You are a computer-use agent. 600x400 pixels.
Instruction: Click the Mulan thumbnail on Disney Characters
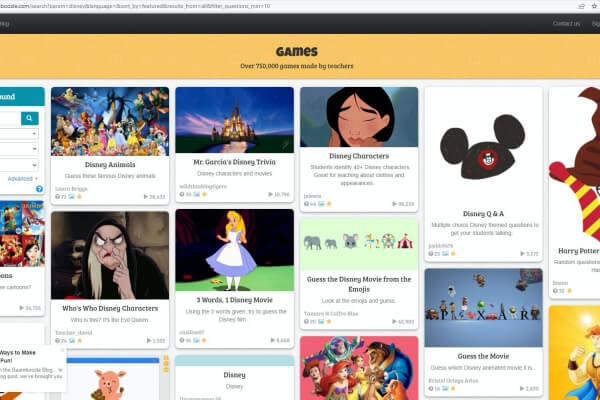[359, 117]
